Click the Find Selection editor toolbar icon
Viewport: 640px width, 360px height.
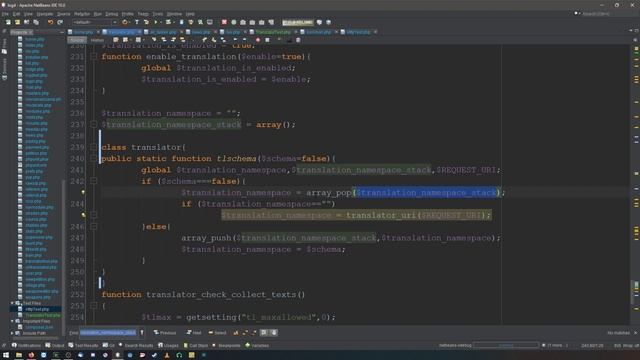click(x=154, y=40)
